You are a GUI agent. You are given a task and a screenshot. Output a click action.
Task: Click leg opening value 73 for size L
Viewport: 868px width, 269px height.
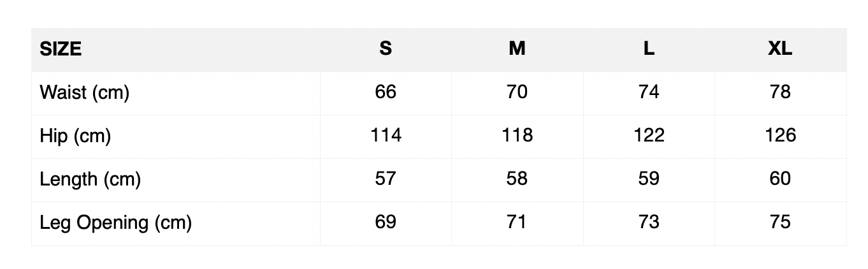pyautogui.click(x=649, y=222)
